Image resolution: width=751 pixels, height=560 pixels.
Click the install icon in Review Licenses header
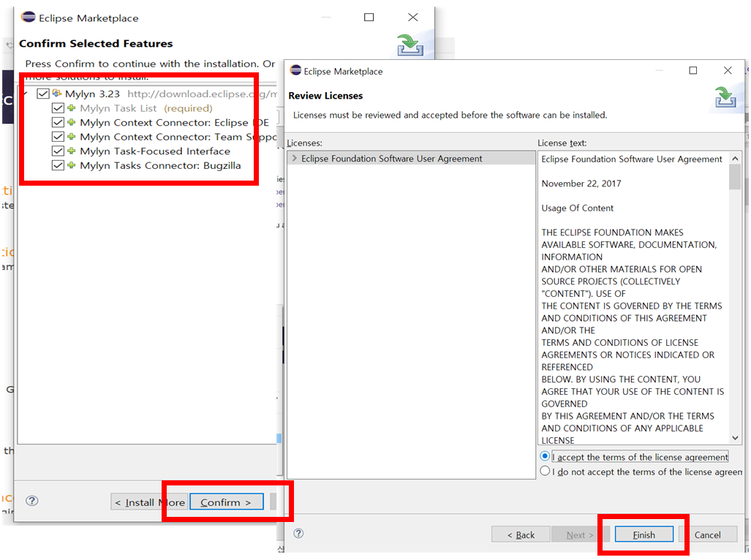725,97
